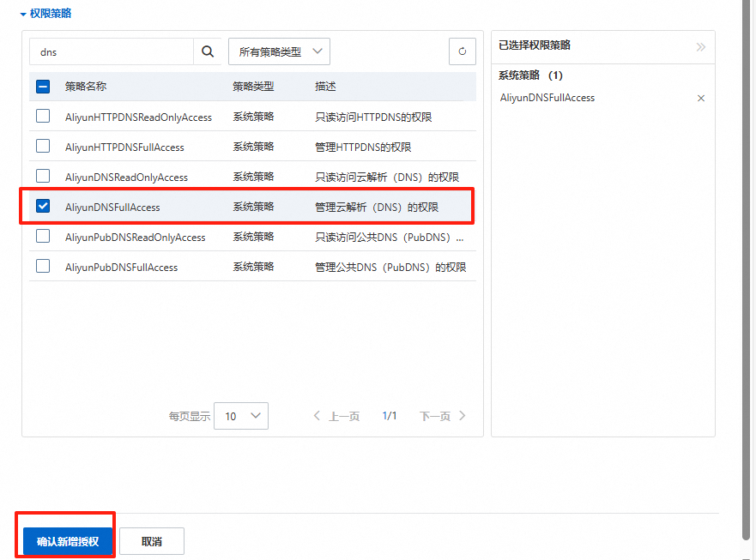
Task: Uncheck the AliyunDNSFullAccess checkbox
Action: [x=43, y=207]
